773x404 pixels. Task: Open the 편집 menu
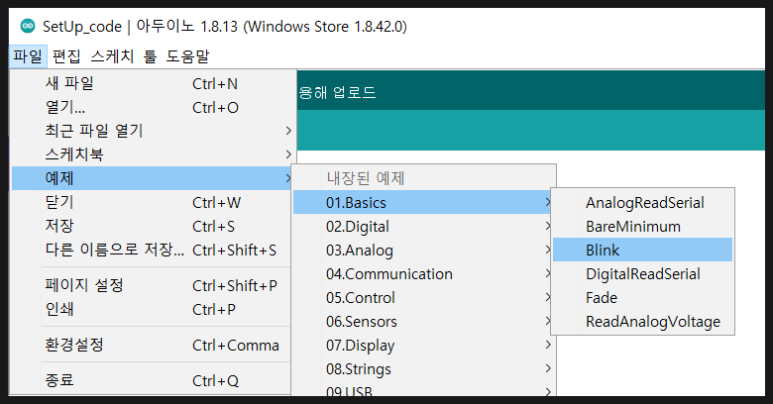66,56
